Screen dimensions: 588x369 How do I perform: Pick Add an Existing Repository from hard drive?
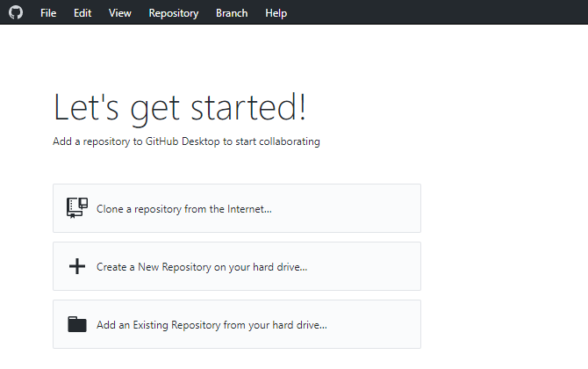tap(237, 324)
